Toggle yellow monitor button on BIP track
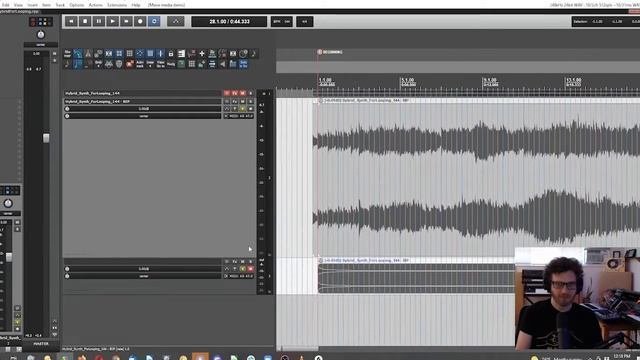 click(242, 109)
